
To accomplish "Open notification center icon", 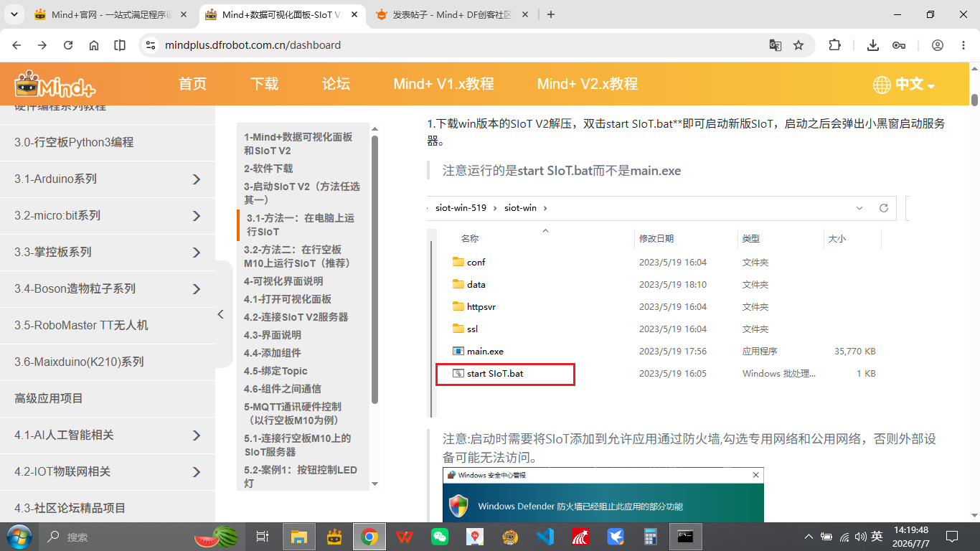I will pyautogui.click(x=952, y=537).
